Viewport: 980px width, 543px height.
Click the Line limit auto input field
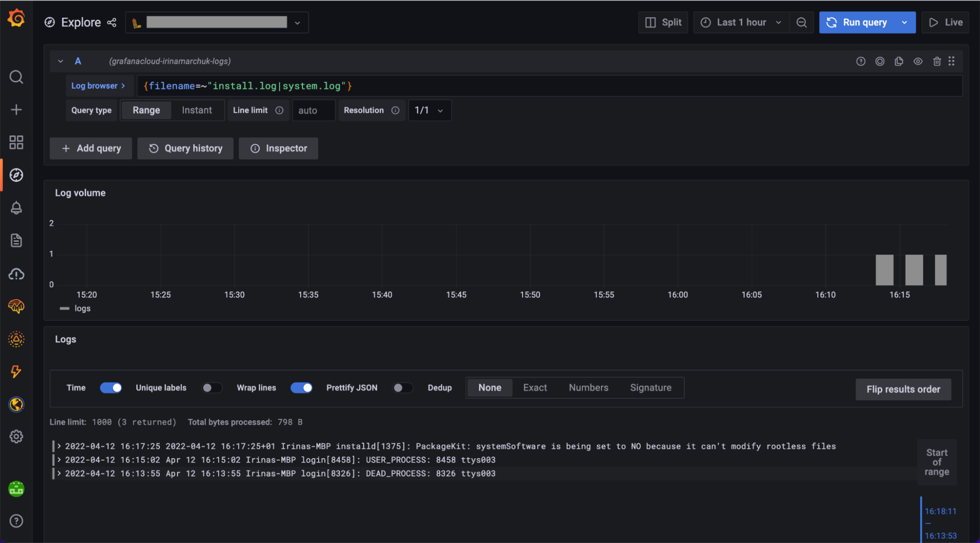(313, 110)
